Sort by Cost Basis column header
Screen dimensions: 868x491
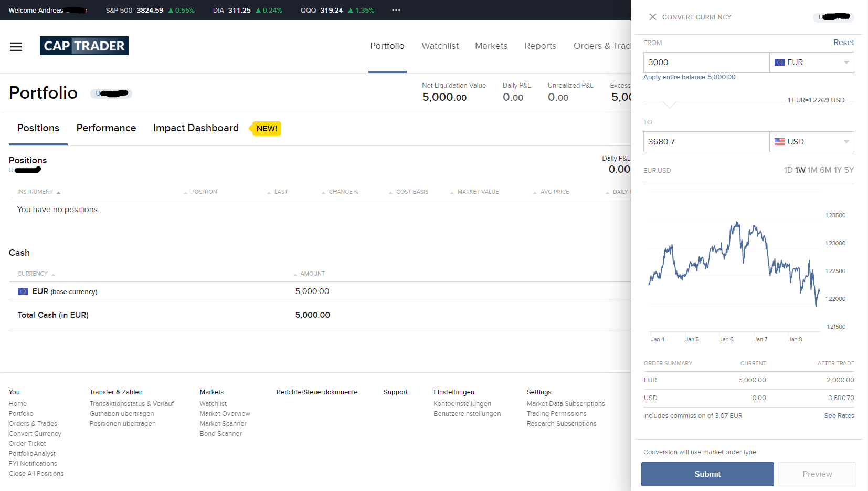click(412, 192)
